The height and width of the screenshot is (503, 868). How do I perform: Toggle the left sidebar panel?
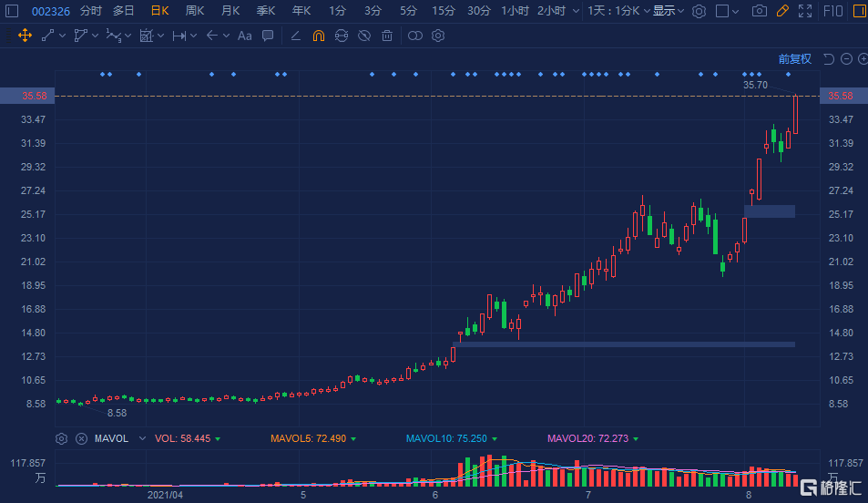click(x=12, y=12)
